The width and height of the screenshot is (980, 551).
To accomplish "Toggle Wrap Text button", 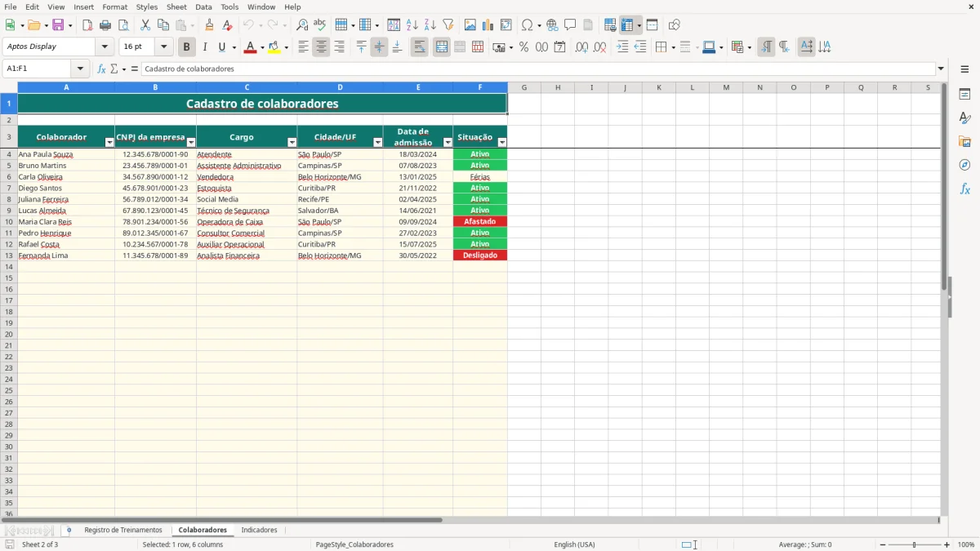I will point(419,47).
